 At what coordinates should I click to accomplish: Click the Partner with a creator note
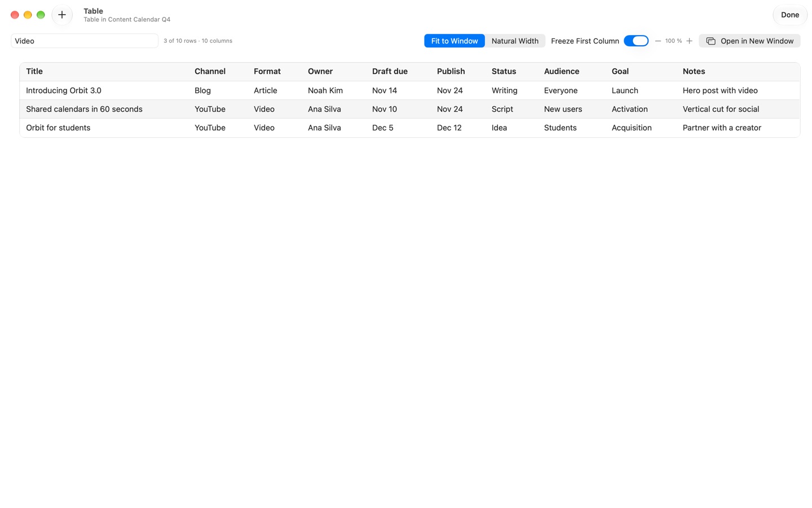[x=722, y=128]
